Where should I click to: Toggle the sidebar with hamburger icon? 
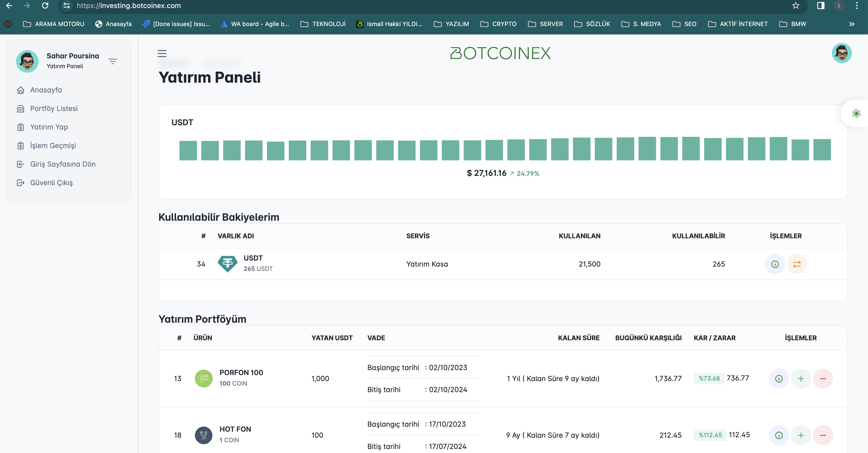click(x=162, y=54)
